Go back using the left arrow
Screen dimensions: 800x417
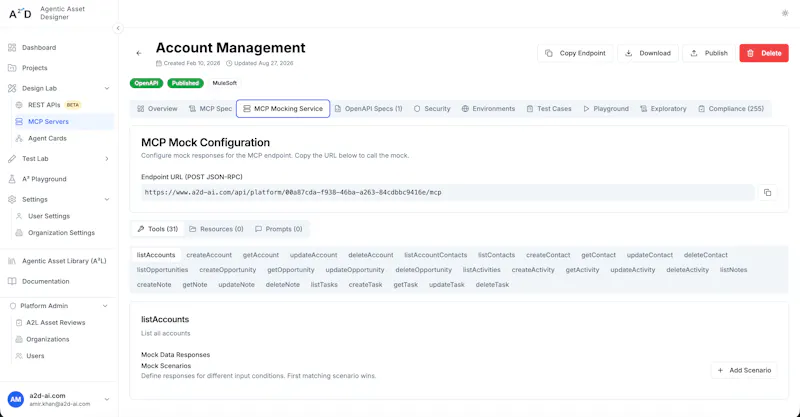point(139,53)
